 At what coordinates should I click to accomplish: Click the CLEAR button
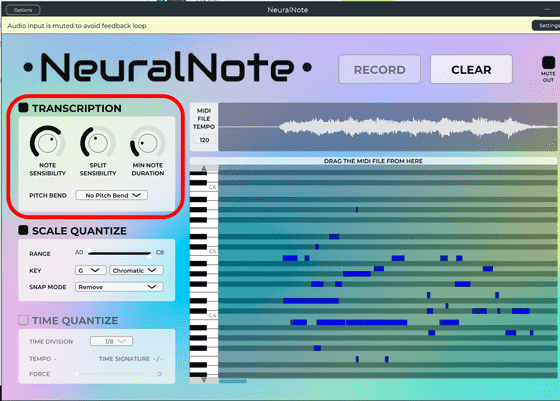[x=471, y=69]
